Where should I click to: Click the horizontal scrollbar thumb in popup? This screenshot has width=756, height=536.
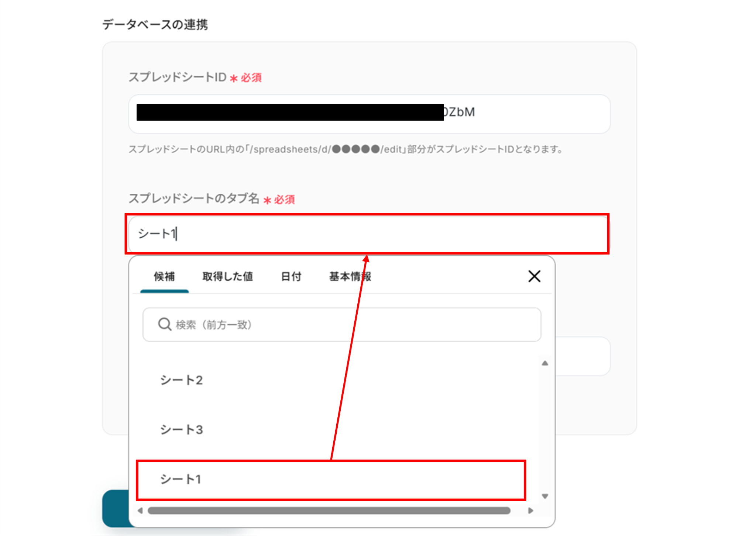[329, 511]
